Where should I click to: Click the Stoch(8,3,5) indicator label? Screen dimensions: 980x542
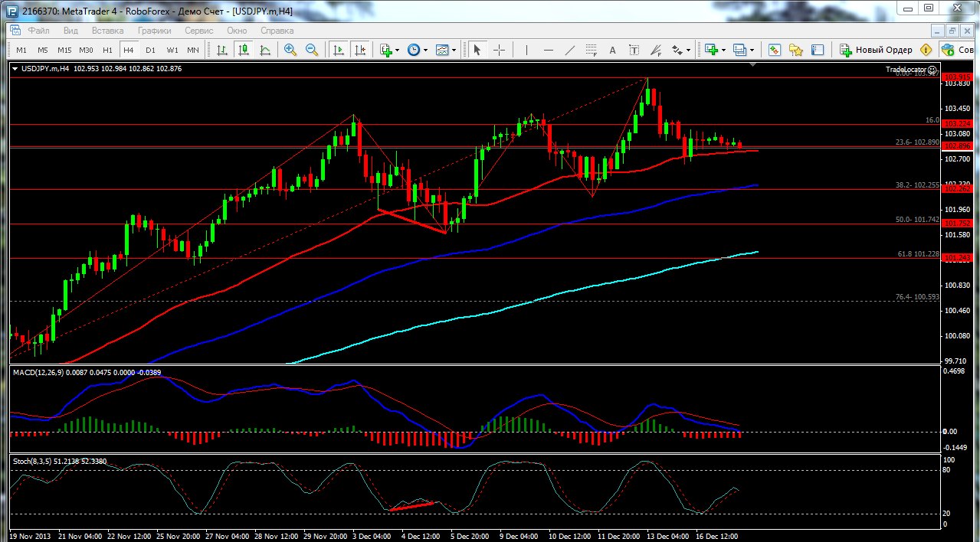pyautogui.click(x=34, y=462)
